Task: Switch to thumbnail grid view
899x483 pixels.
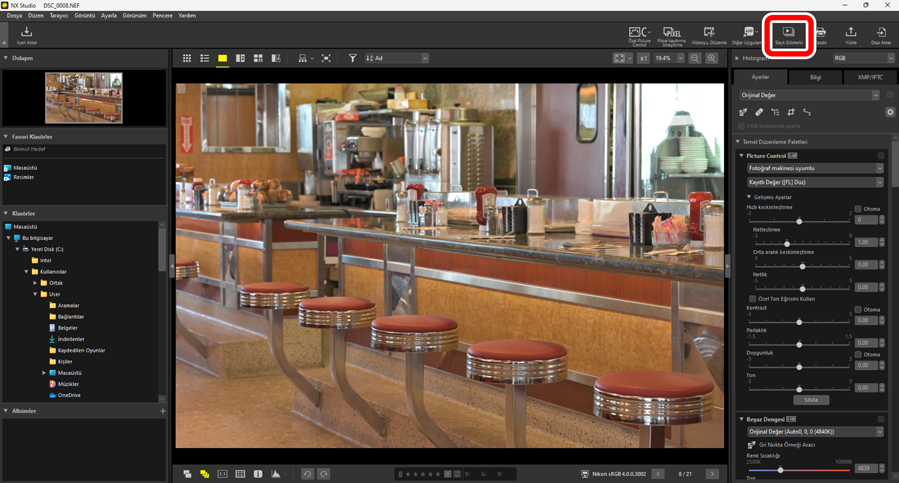Action: point(187,59)
